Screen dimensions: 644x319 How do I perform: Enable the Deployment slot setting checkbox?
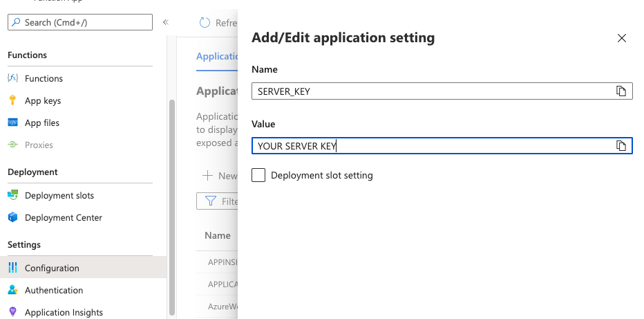coord(258,175)
